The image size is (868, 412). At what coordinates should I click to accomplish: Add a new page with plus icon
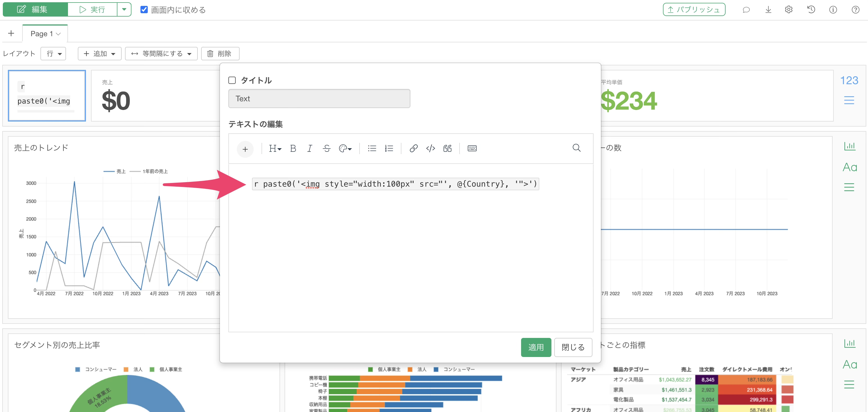point(11,33)
